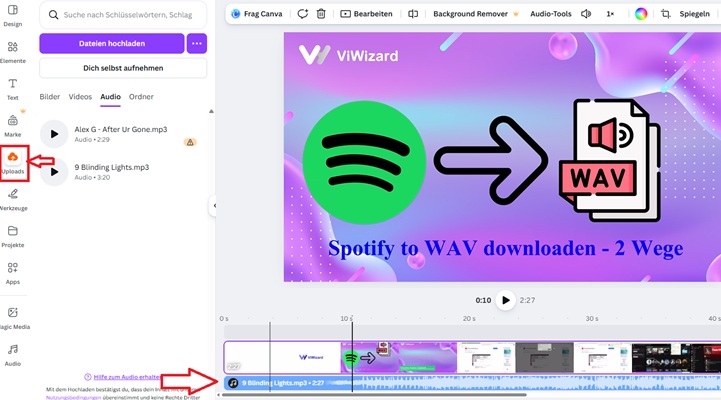The height and width of the screenshot is (400, 721).
Task: Open the Uploads panel
Action: click(x=13, y=163)
